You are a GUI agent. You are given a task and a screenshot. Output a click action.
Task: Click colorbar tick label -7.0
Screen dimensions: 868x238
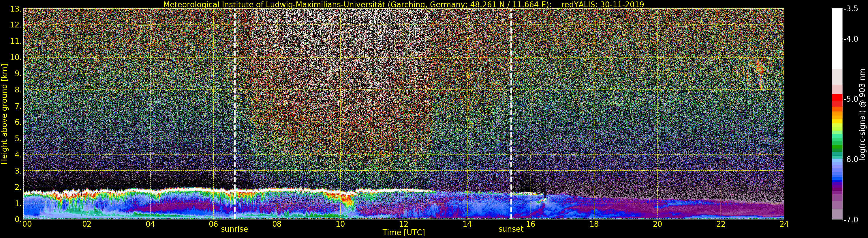851,220
